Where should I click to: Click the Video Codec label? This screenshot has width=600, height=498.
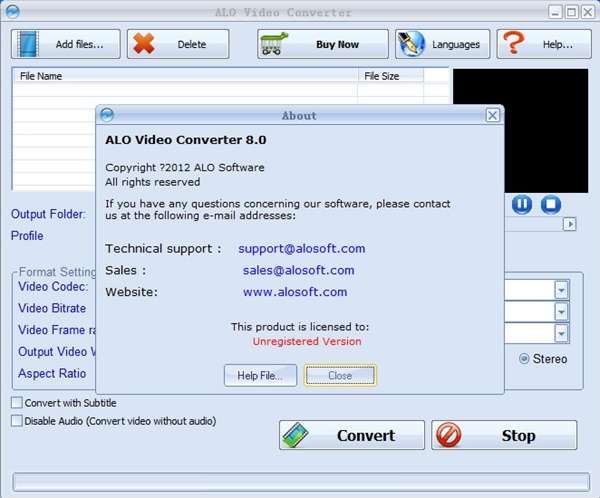[x=53, y=286]
